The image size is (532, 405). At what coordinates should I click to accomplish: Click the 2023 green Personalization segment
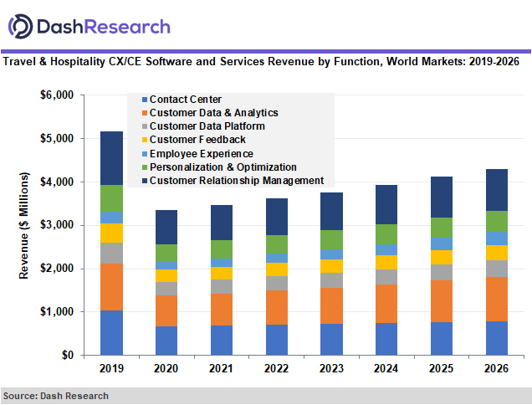(331, 240)
